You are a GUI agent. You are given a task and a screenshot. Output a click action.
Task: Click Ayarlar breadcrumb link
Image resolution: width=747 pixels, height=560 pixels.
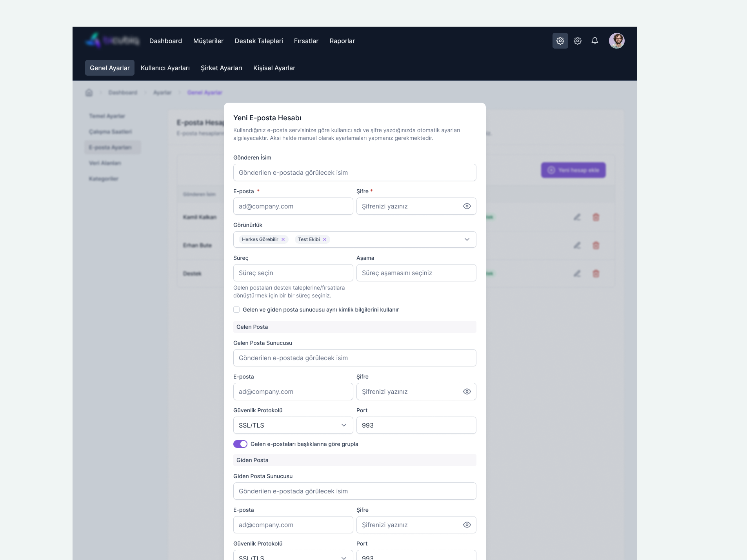tap(162, 92)
